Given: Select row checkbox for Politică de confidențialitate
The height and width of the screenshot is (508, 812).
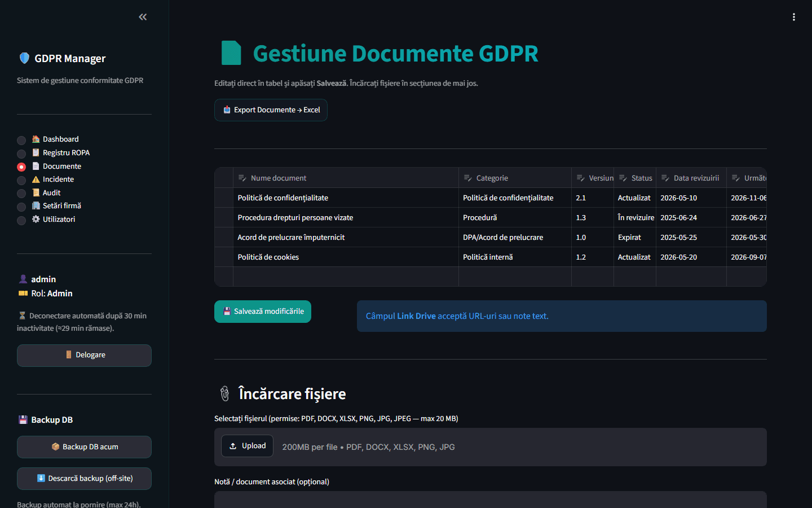Looking at the screenshot, I should tap(224, 198).
